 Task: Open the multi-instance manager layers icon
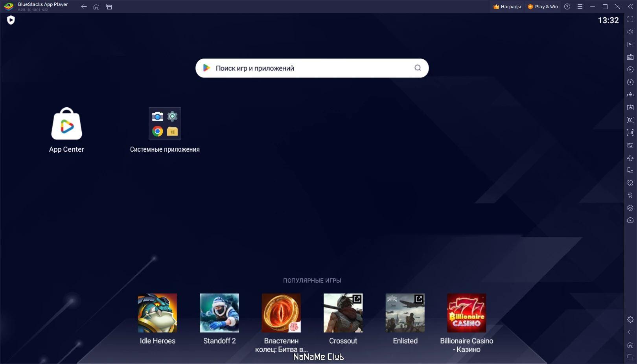point(630,208)
